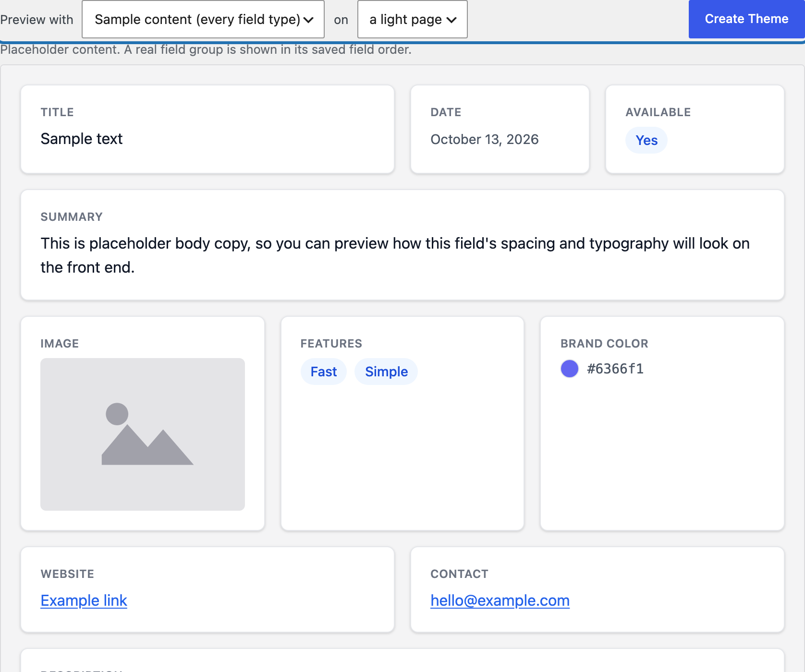Screen dimensions: 805x672
Task: Click the image placeholder thumbnail
Action: point(143,434)
